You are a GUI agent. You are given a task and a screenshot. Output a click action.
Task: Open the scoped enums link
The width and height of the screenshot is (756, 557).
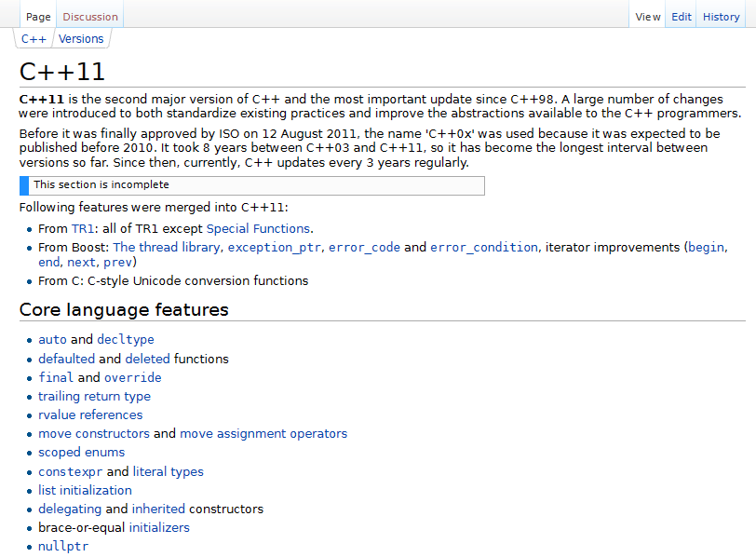[x=81, y=452]
